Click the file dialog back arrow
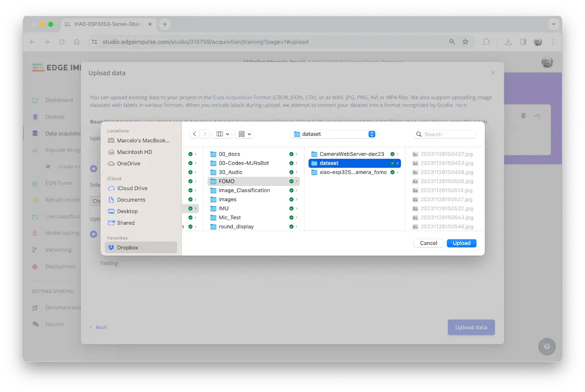The image size is (585, 392). point(195,134)
